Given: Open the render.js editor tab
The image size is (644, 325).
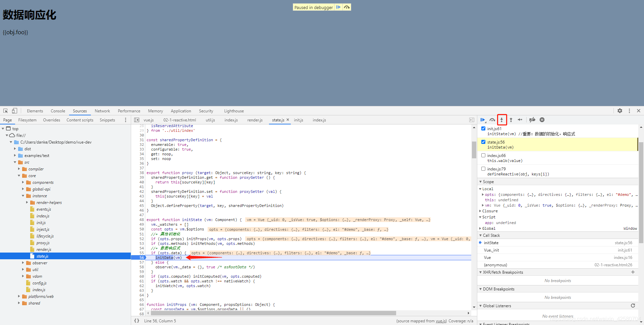Looking at the screenshot, I should (x=255, y=120).
